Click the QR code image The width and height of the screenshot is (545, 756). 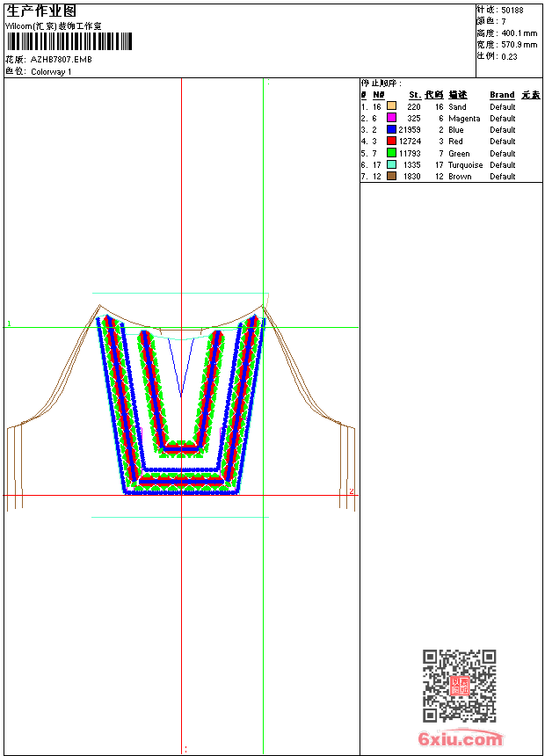click(x=459, y=686)
